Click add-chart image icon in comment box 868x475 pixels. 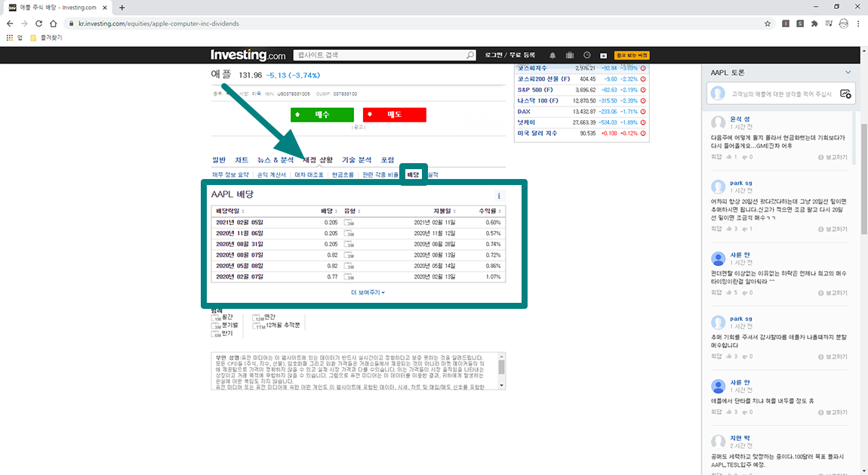coord(845,94)
